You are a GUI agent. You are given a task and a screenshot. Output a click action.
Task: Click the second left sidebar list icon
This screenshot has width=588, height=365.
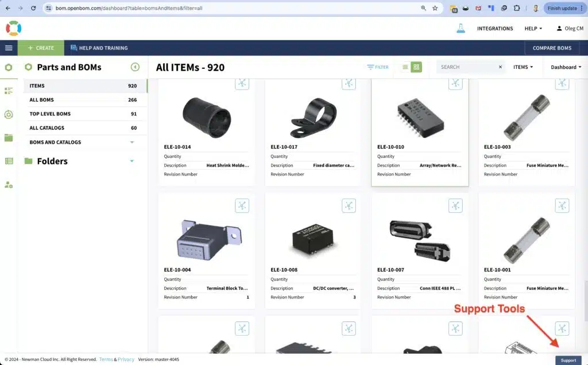point(9,91)
